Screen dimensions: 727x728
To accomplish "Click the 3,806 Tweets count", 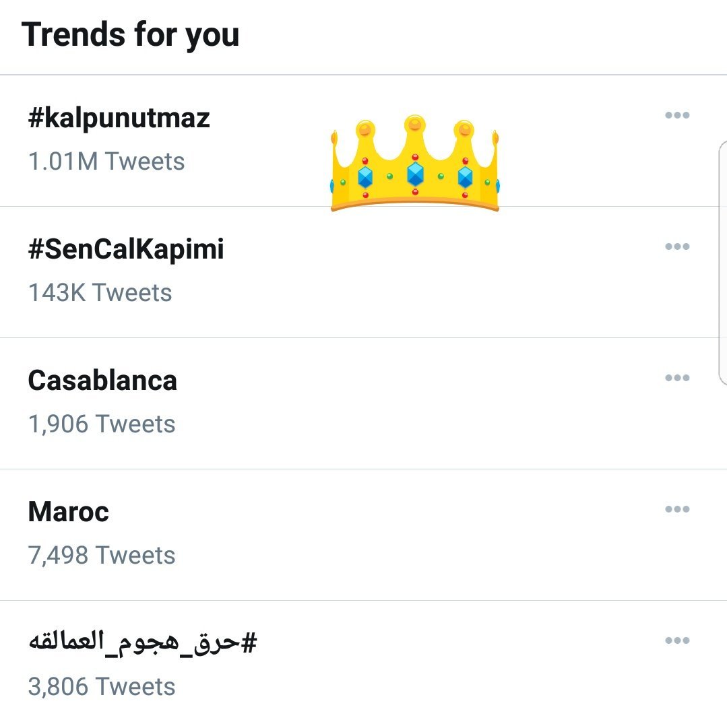I will click(102, 687).
